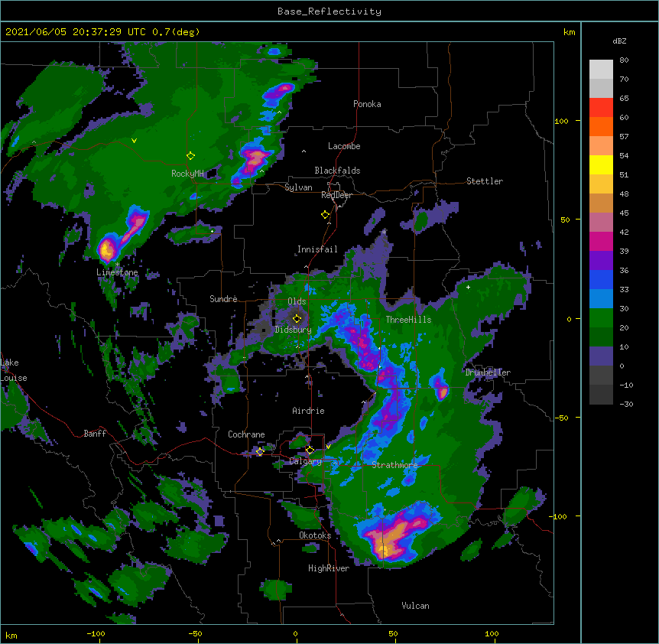Viewport: 659px width, 644px height.
Task: Click the -50 tick on right axis
Action: point(561,418)
